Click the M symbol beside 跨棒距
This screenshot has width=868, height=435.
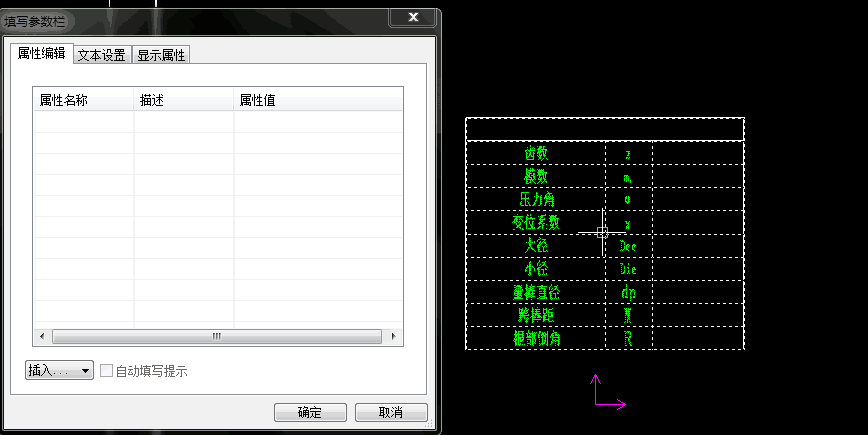[x=627, y=316]
